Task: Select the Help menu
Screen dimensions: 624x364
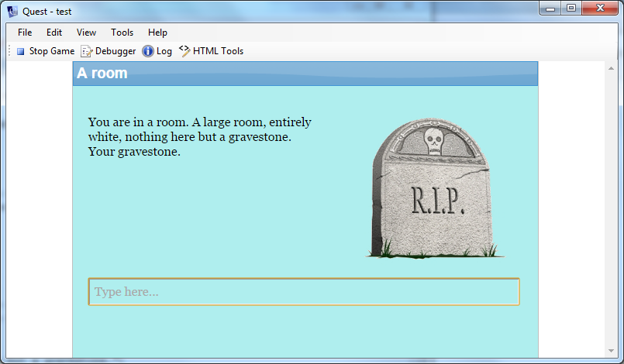Action: click(157, 33)
